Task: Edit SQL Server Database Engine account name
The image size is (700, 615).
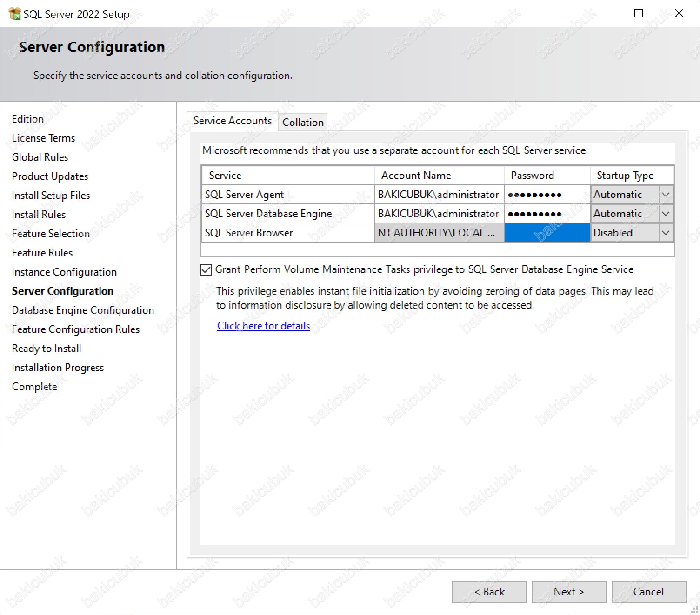Action: [439, 214]
